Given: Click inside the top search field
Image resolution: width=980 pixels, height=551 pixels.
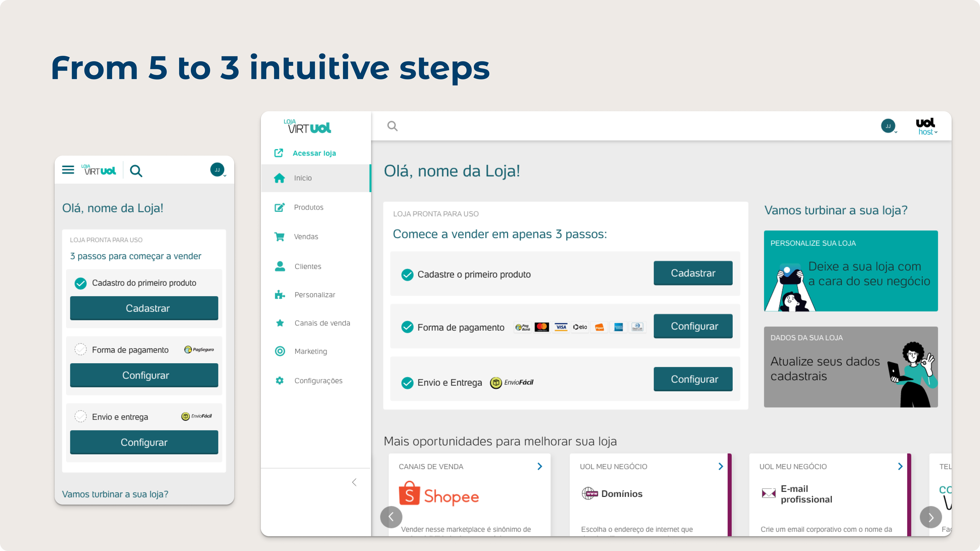Looking at the screenshot, I should tap(419, 126).
